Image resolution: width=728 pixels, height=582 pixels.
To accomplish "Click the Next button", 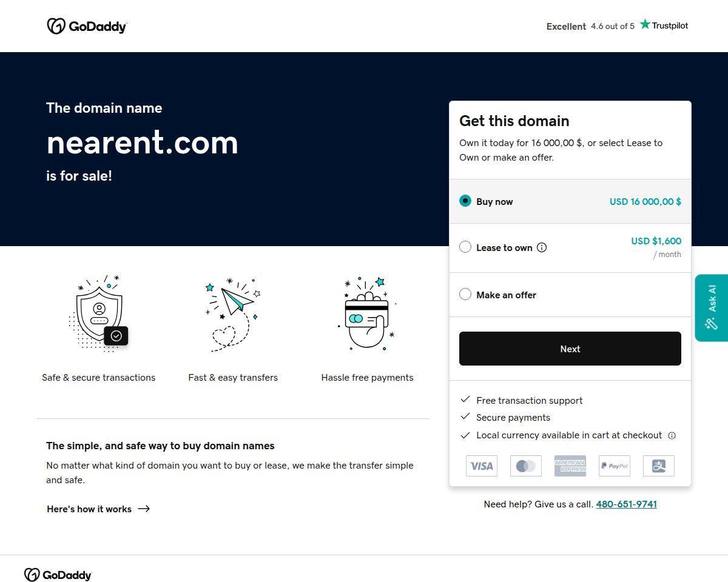I will tap(570, 349).
